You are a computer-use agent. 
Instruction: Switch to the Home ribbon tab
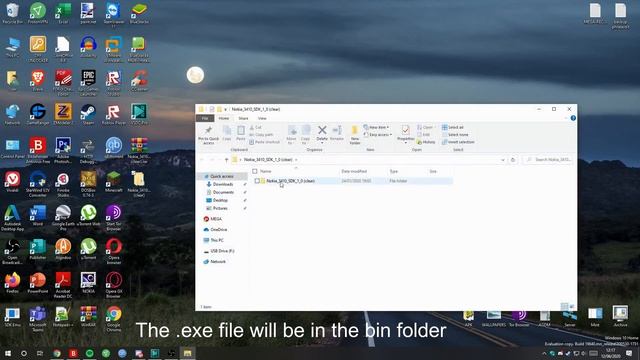224,118
